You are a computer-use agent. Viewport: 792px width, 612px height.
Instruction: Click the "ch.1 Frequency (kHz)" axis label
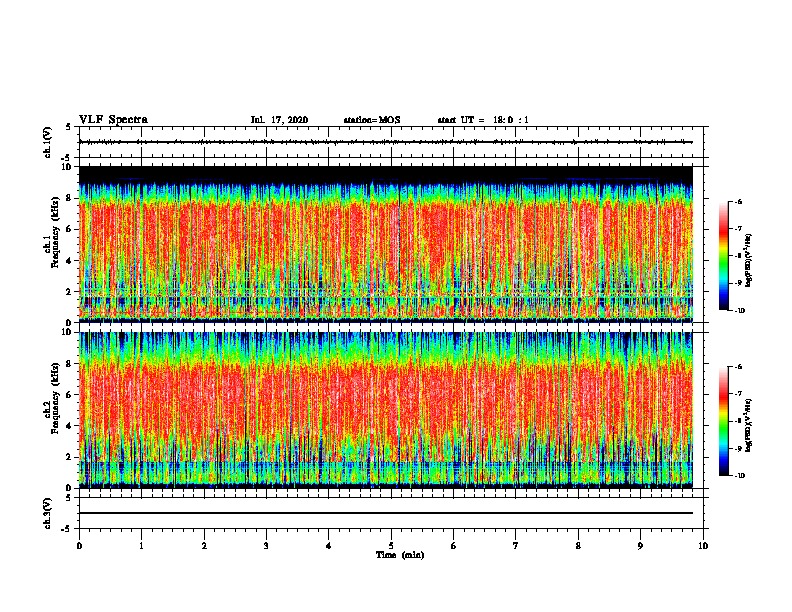point(51,230)
